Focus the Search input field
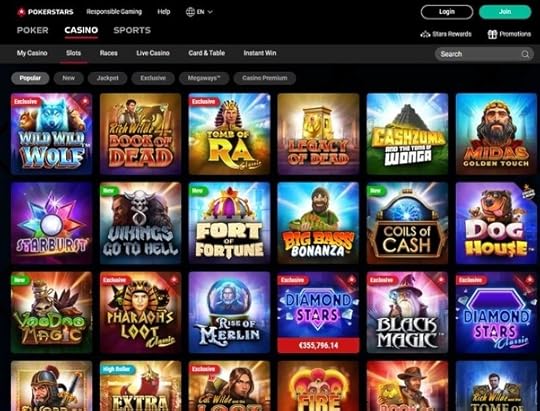This screenshot has height=411, width=540. (x=484, y=54)
